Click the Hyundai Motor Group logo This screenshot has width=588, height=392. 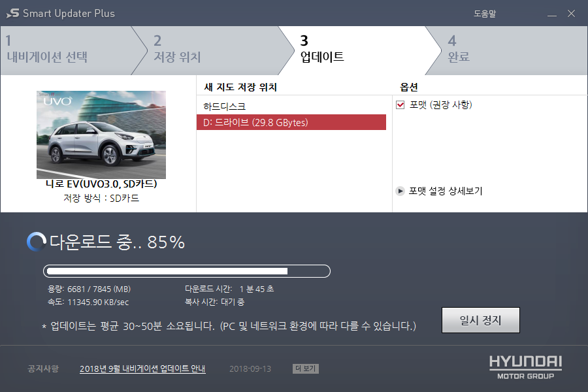click(525, 367)
